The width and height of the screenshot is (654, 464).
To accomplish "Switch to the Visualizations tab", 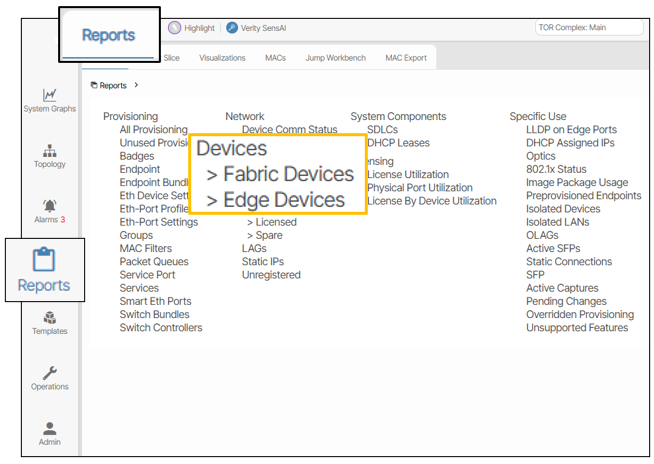I will [x=222, y=58].
